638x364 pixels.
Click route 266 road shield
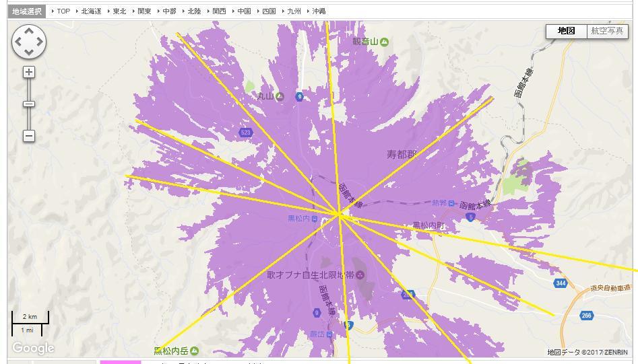click(586, 316)
